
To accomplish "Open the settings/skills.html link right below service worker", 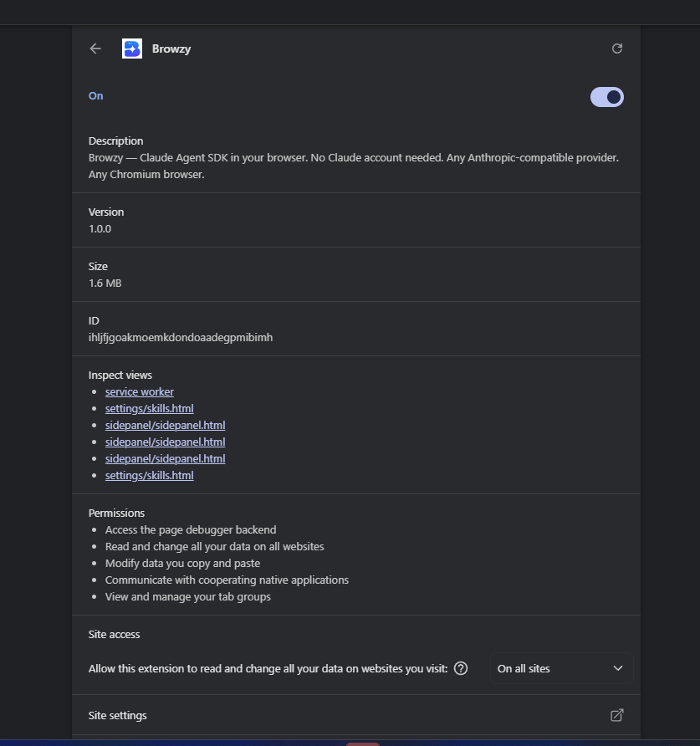I will (x=150, y=408).
